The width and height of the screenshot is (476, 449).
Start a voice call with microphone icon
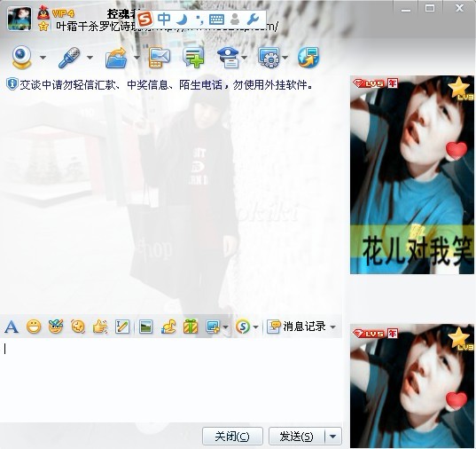click(x=69, y=57)
